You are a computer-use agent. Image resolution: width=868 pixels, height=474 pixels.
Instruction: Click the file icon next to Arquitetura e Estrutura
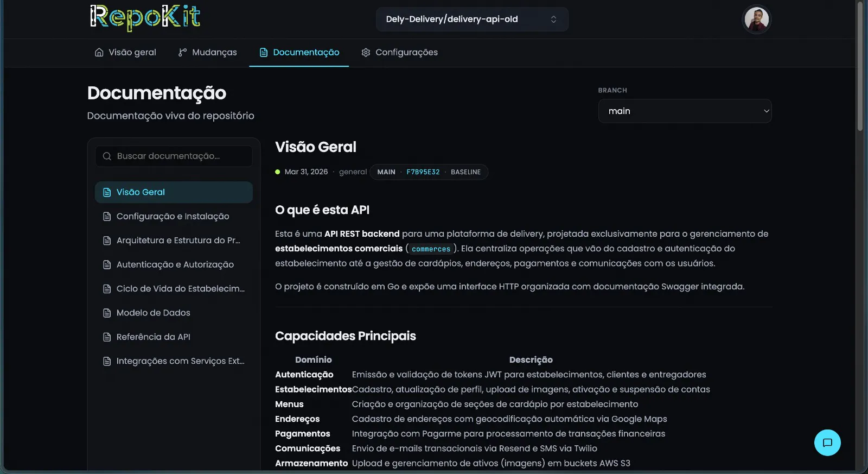click(107, 240)
